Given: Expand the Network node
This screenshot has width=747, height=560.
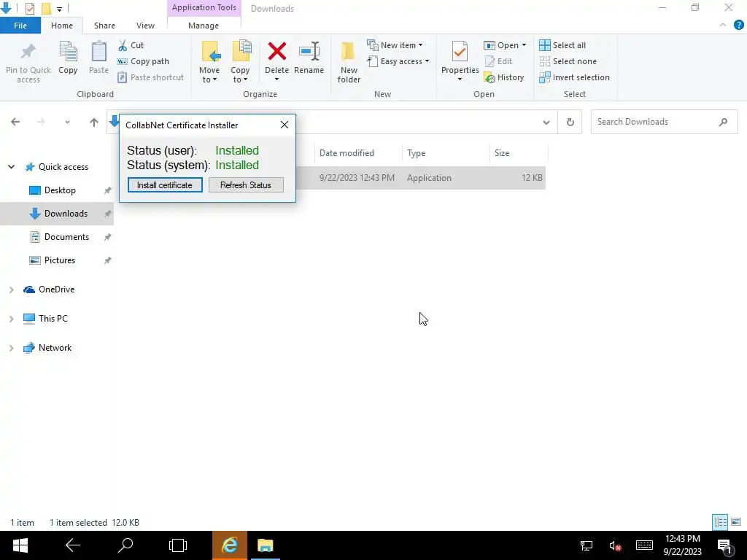Looking at the screenshot, I should (x=12, y=348).
